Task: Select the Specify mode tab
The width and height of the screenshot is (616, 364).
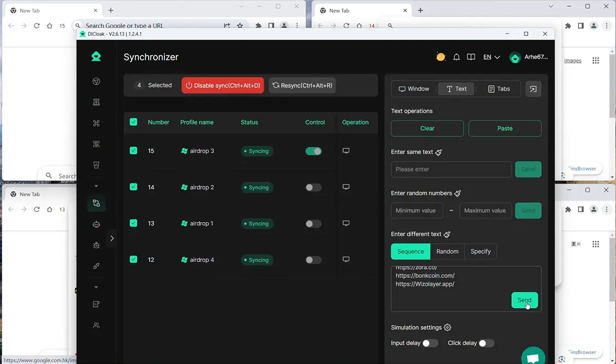Action: pyautogui.click(x=480, y=251)
